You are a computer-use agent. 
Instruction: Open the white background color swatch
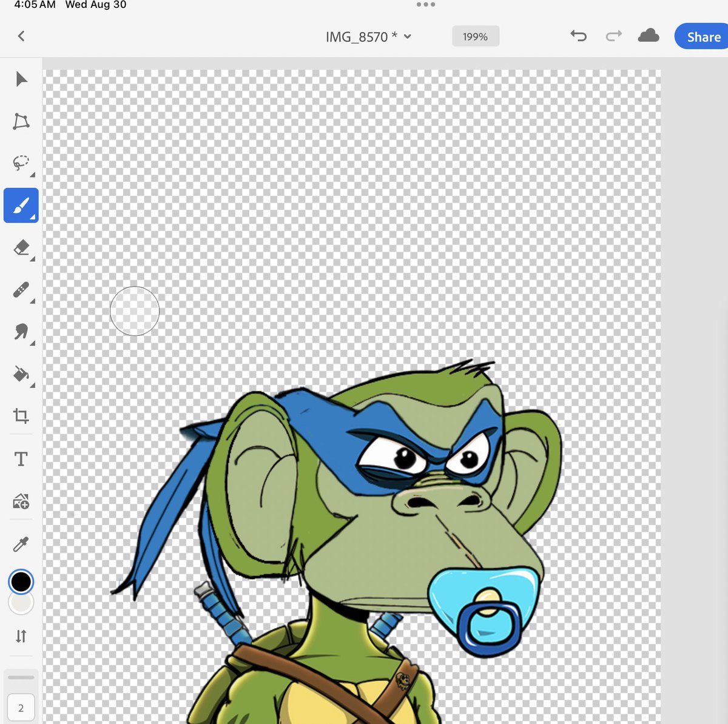click(x=21, y=604)
